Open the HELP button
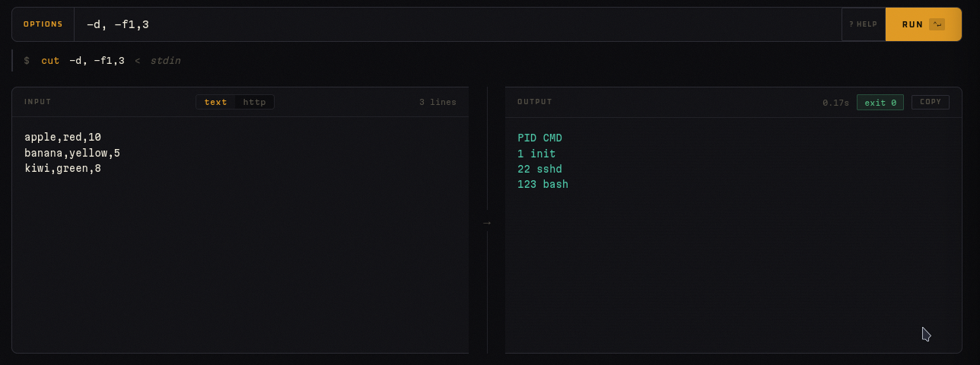Screen dimensions: 980x365 tap(864, 24)
